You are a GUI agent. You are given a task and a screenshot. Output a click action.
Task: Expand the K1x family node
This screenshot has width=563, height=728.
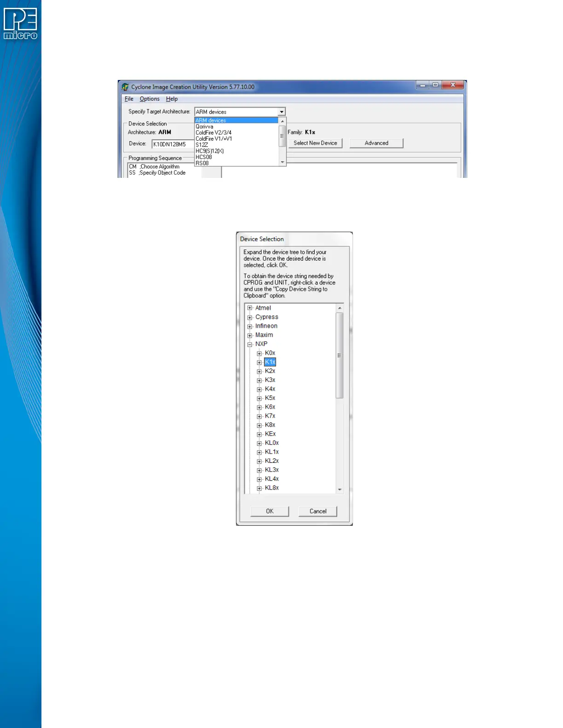[259, 362]
